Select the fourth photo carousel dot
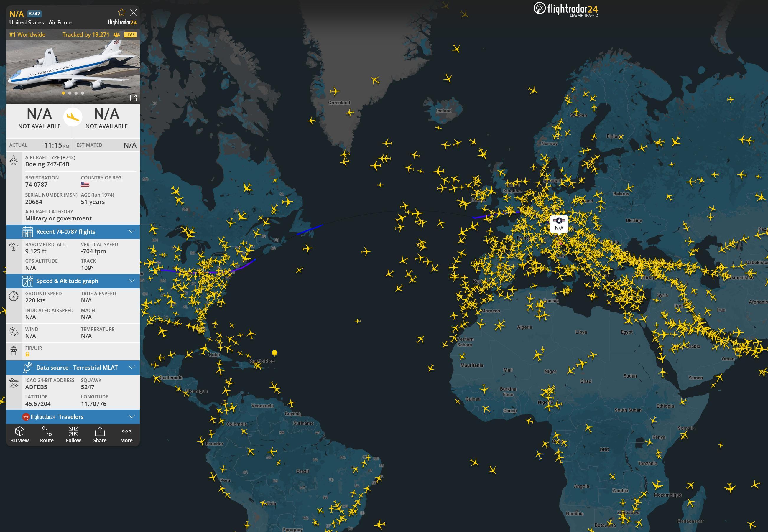 click(x=82, y=93)
